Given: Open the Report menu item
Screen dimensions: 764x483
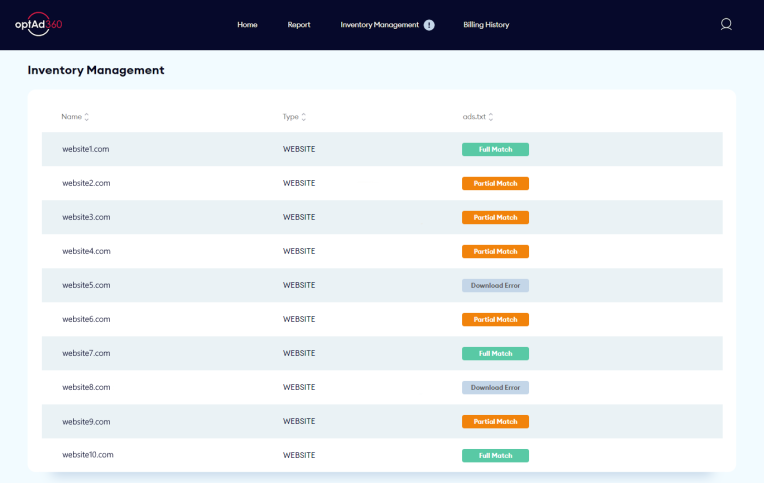Looking at the screenshot, I should point(299,25).
